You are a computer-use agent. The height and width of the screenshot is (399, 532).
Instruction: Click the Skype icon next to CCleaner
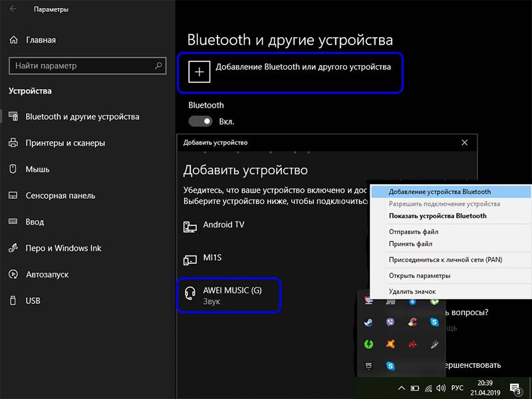tap(434, 322)
